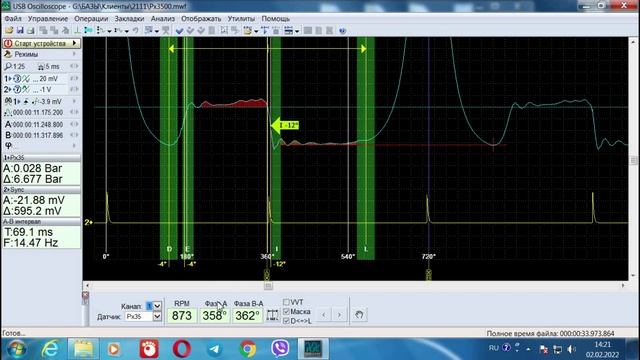Open Internet Explorer from taskbar
This screenshot has height=360, width=640.
(50, 349)
